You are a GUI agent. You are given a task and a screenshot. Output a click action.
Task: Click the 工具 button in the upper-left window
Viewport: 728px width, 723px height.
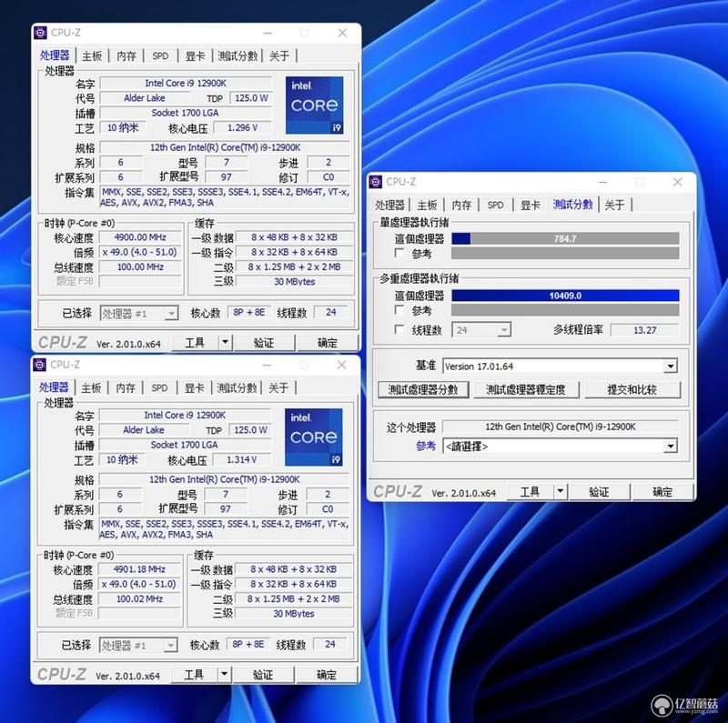tap(195, 343)
